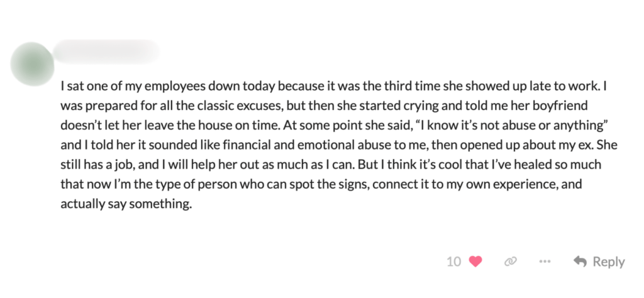Viewport: 644px width, 298px height.
Task: Click the last line "actually say something."
Action: pos(126,205)
